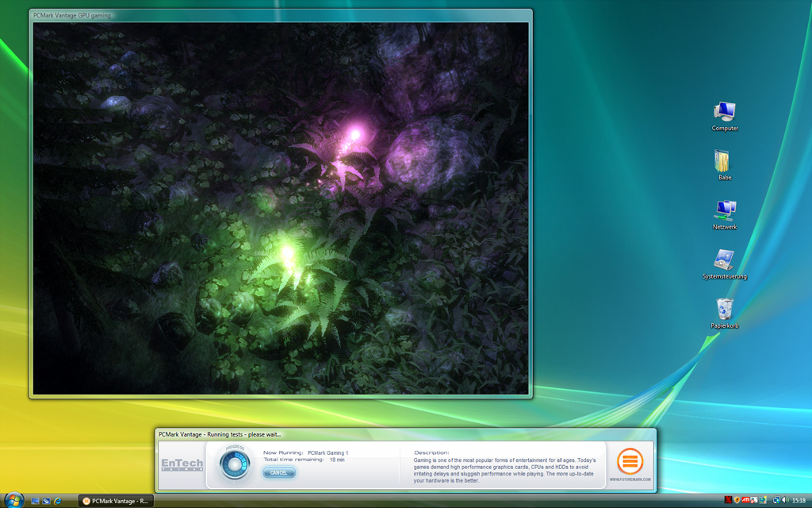This screenshot has width=812, height=508.
Task: Open the Papierkorb recycle bin
Action: click(725, 313)
